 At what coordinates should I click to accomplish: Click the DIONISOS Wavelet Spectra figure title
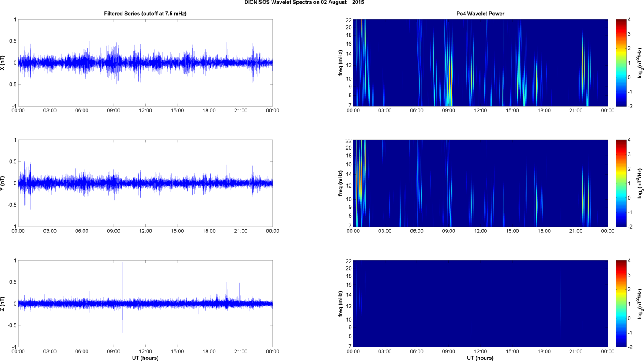tap(304, 3)
